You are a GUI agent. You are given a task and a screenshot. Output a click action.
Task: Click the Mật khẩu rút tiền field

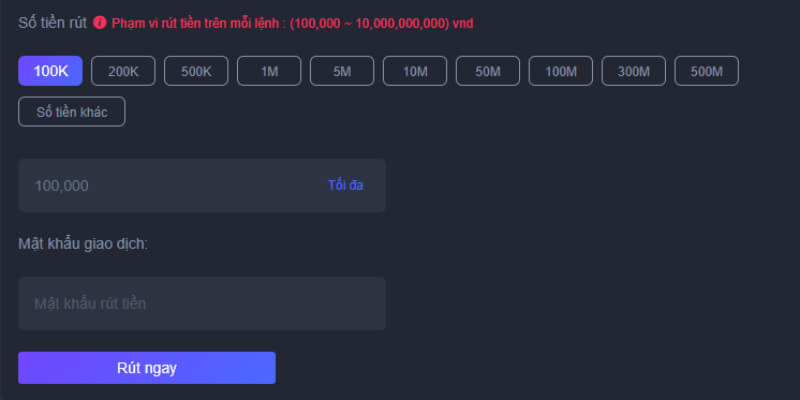pyautogui.click(x=202, y=304)
